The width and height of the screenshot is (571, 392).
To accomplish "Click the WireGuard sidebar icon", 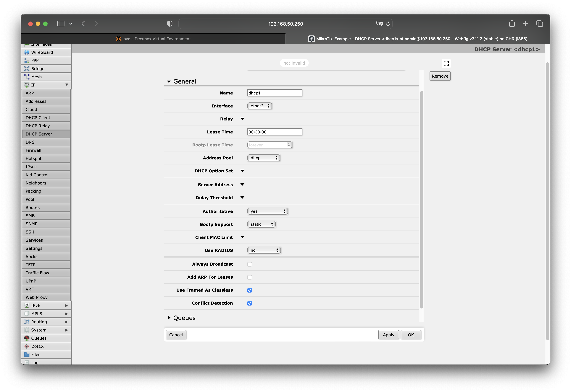I will pyautogui.click(x=27, y=52).
